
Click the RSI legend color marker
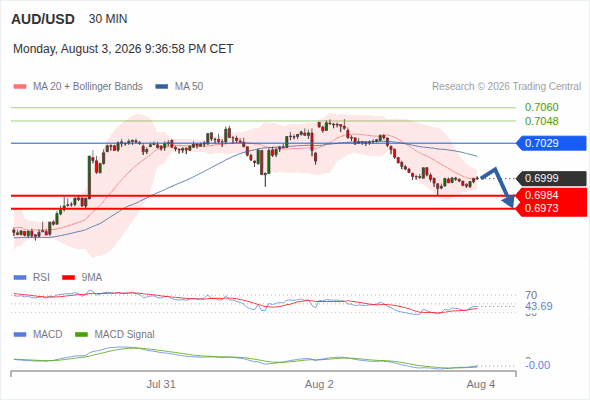pos(20,278)
